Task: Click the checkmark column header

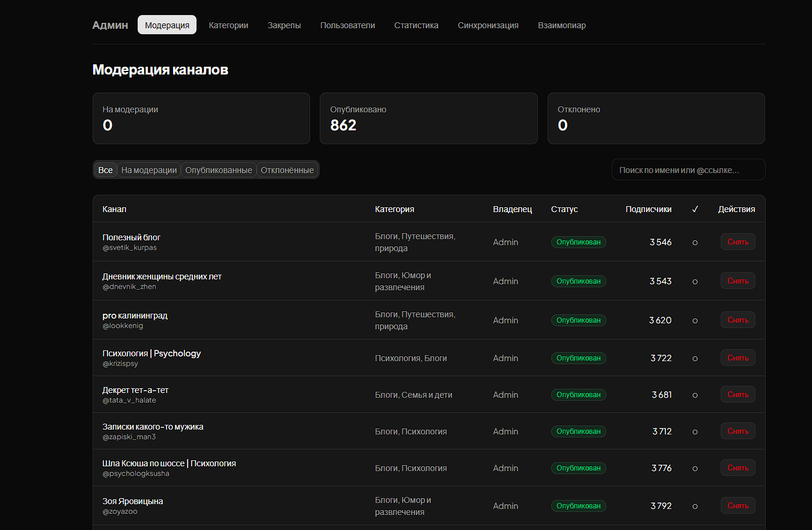Action: tap(695, 209)
